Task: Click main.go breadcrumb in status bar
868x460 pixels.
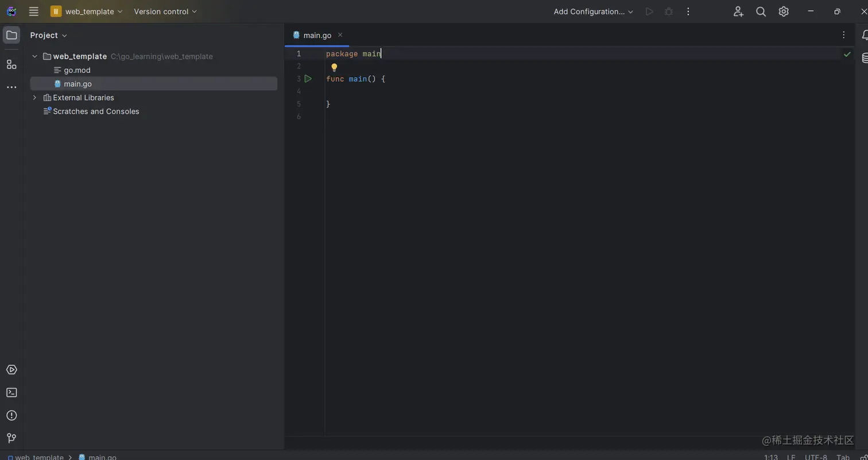Action: pos(97,457)
